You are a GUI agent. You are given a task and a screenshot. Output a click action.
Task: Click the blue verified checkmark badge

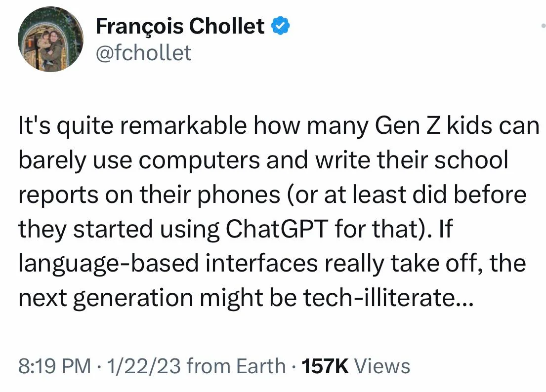(280, 26)
